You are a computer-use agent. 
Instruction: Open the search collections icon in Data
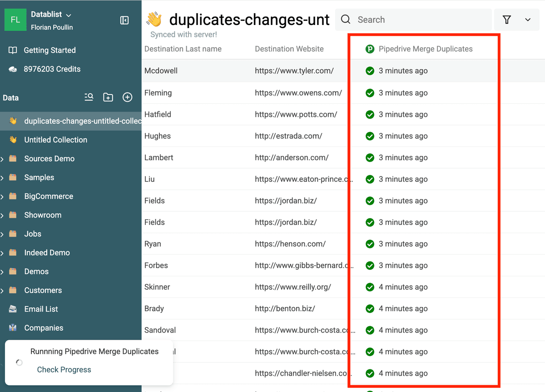click(89, 97)
